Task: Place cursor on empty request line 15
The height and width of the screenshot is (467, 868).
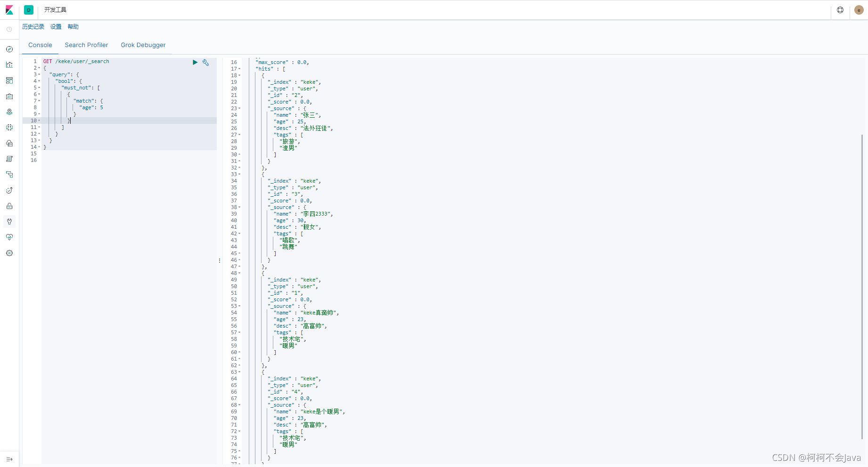Action: (129, 154)
